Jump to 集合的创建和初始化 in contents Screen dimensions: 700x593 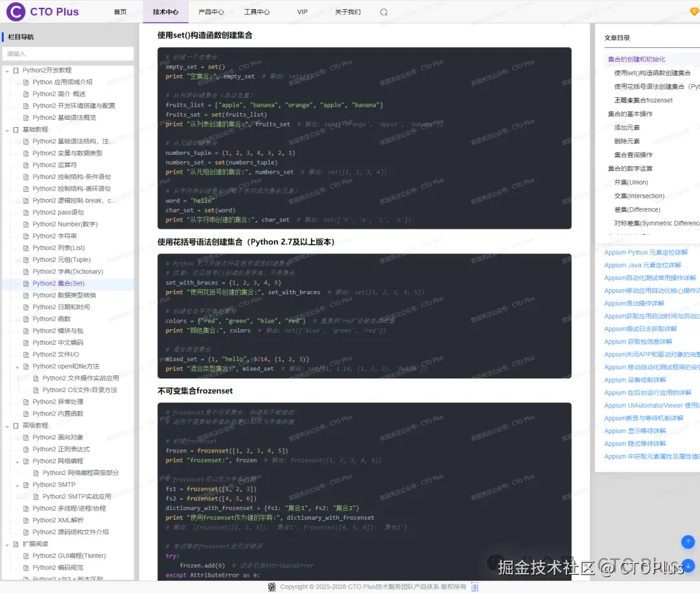[x=636, y=59]
